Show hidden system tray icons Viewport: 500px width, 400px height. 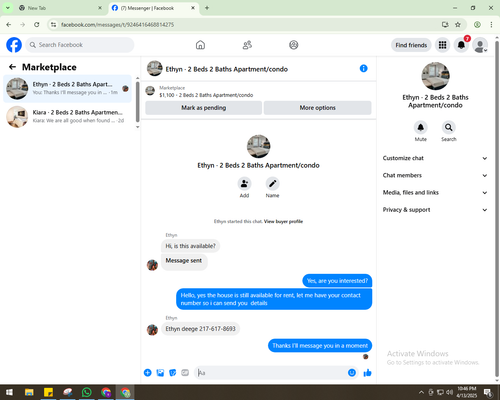[421, 392]
